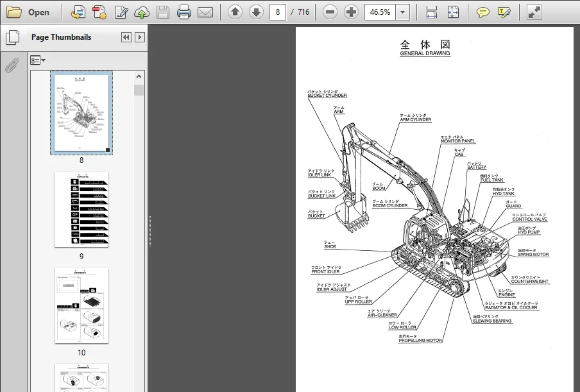
Task: Go to previous page arrow
Action: (x=235, y=12)
